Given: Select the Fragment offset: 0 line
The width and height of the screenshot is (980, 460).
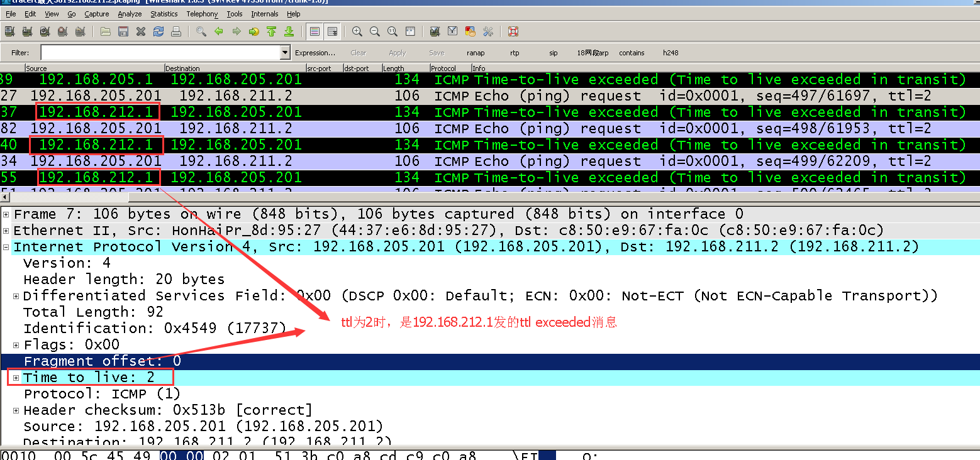Looking at the screenshot, I should coord(490,361).
